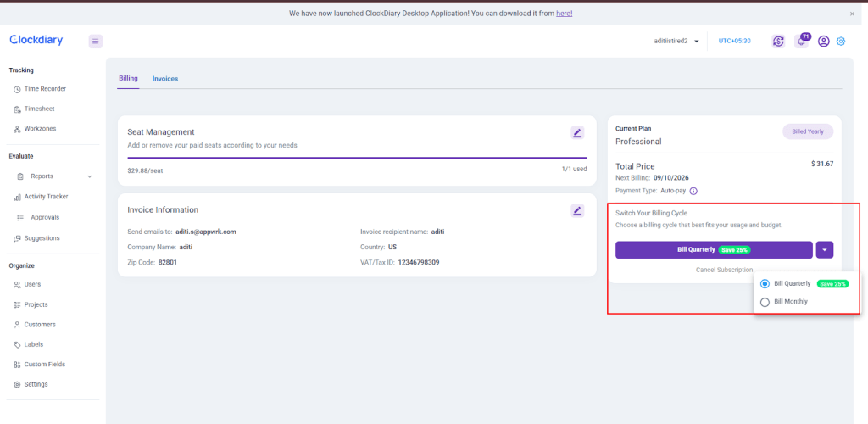The height and width of the screenshot is (424, 868).
Task: Expand the Reports menu in sidebar
Action: point(89,176)
